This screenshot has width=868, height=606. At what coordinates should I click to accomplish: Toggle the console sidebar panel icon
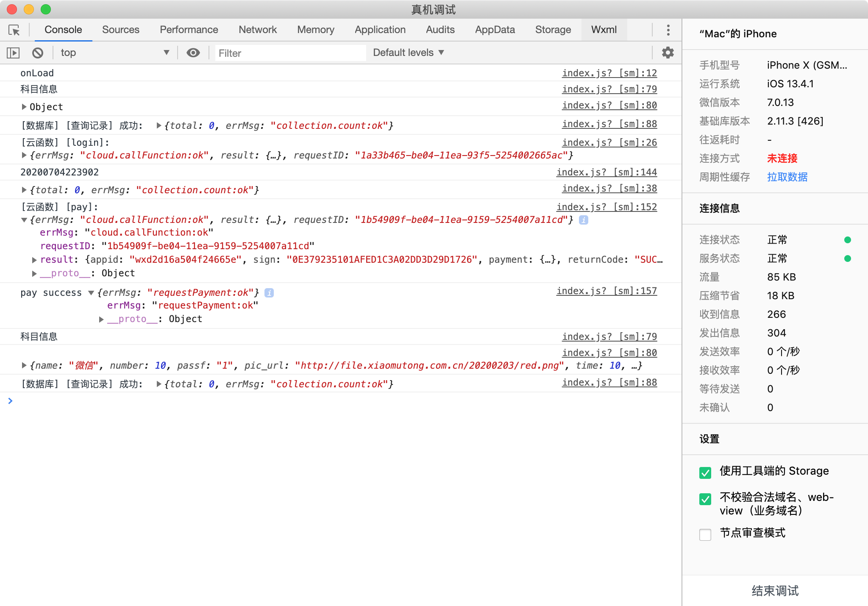pos(13,53)
